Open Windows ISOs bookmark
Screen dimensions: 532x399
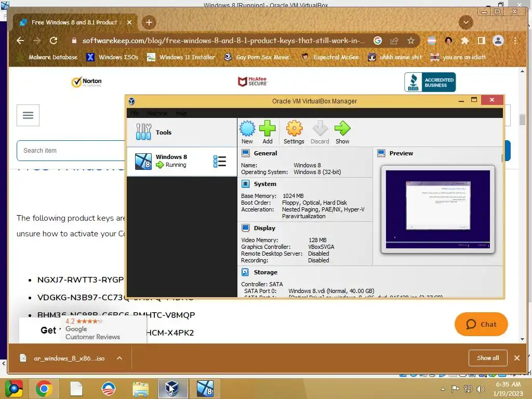pyautogui.click(x=113, y=57)
